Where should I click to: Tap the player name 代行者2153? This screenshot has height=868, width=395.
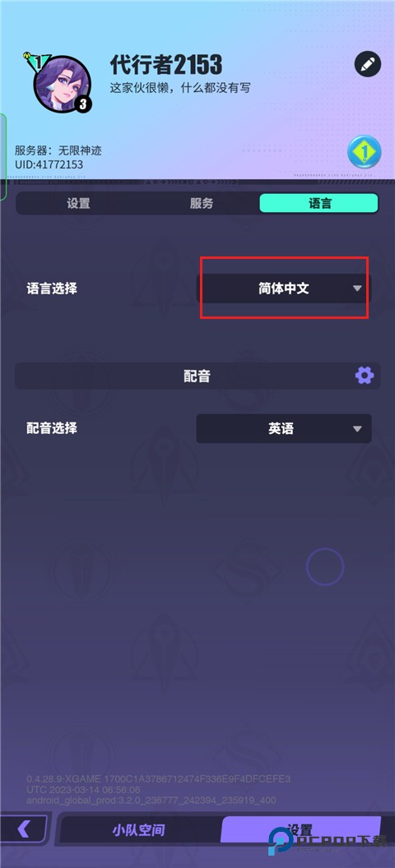[x=166, y=65]
